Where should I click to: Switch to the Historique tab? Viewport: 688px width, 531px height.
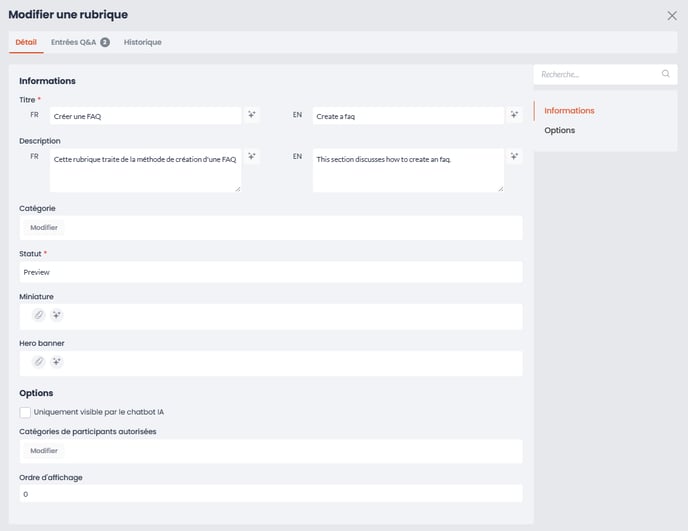tap(143, 42)
